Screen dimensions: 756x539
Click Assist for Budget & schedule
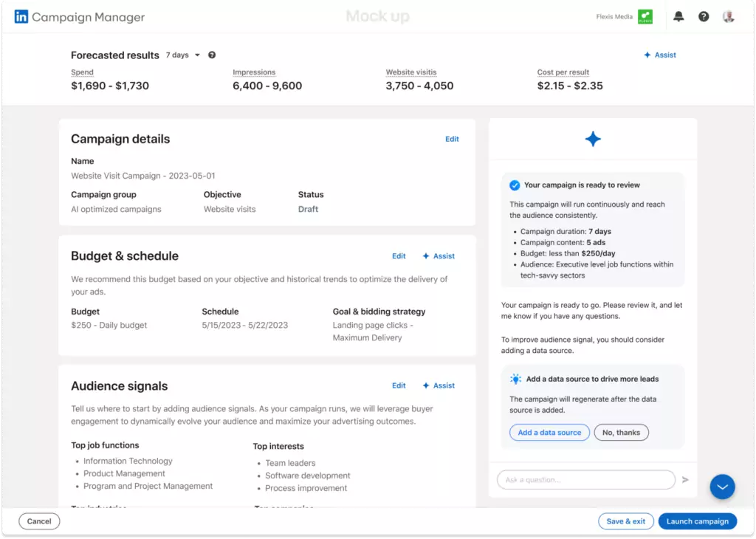[439, 256]
